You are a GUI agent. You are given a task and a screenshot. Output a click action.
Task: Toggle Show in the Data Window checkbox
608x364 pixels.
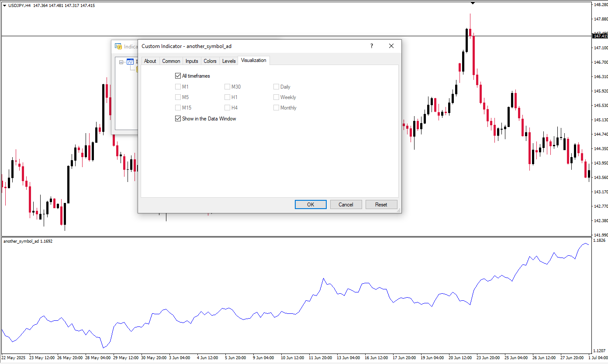178,119
